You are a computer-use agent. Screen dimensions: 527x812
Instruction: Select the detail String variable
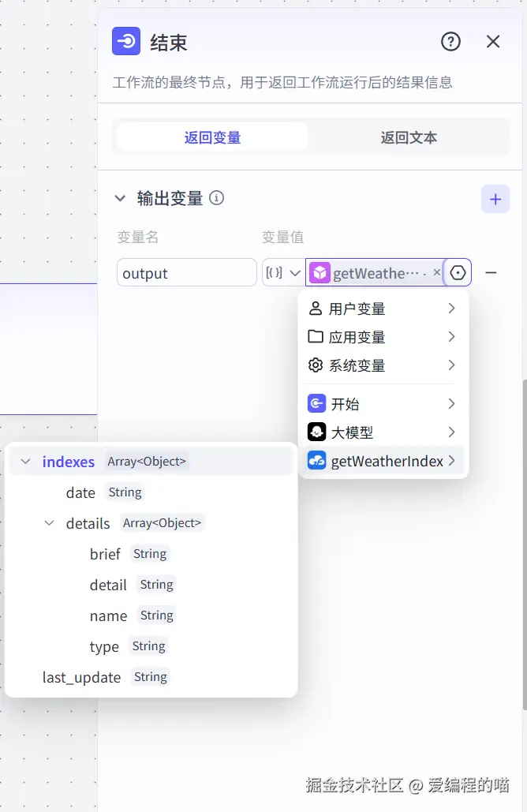click(151, 585)
